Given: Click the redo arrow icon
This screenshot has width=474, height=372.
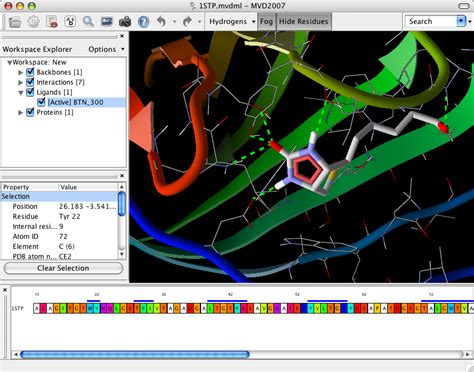Looking at the screenshot, I should pyautogui.click(x=187, y=22).
